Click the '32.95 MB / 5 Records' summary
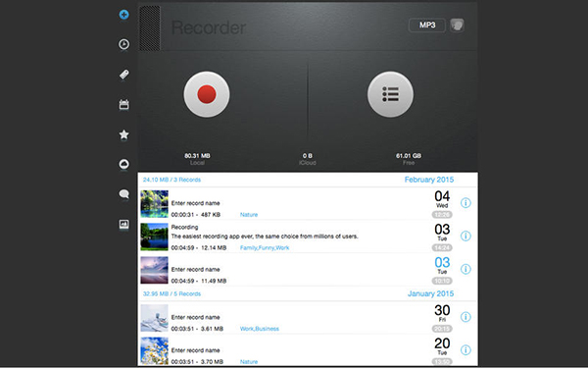Viewport: 588px width, 368px height. [x=171, y=294]
